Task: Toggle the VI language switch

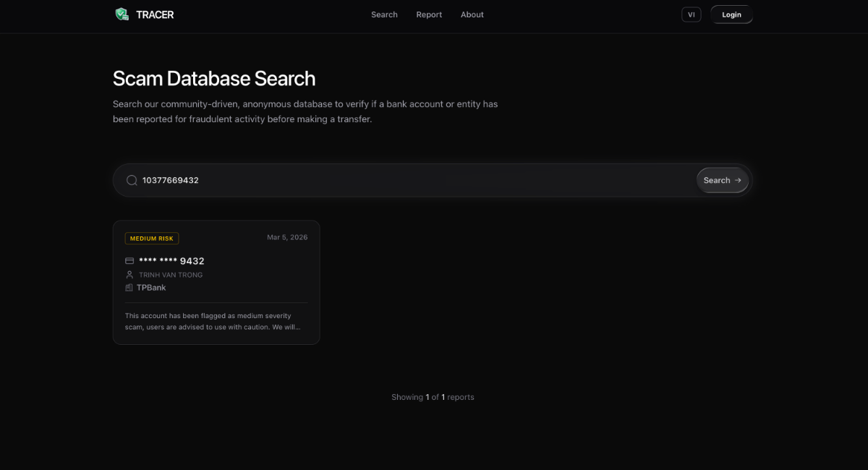Action: pyautogui.click(x=691, y=14)
